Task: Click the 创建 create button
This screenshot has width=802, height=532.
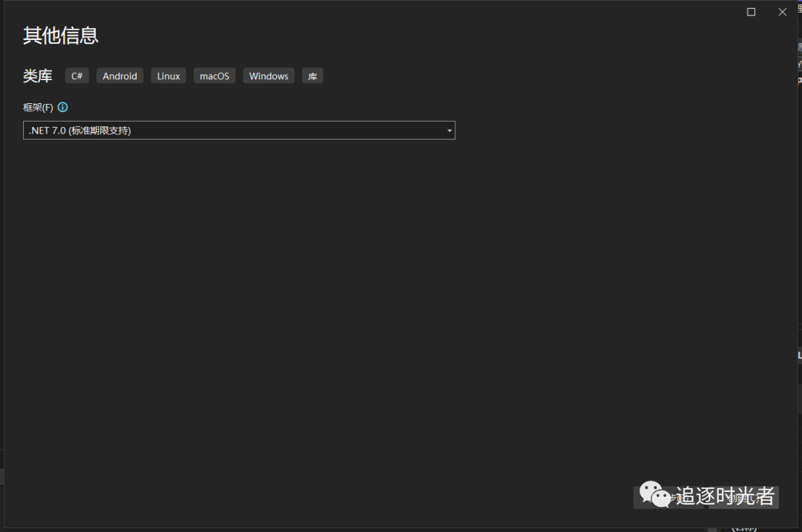Action: 743,497
